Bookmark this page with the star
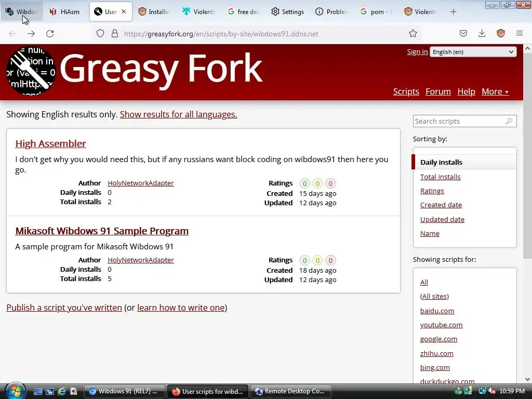This screenshot has height=399, width=532. point(413,33)
